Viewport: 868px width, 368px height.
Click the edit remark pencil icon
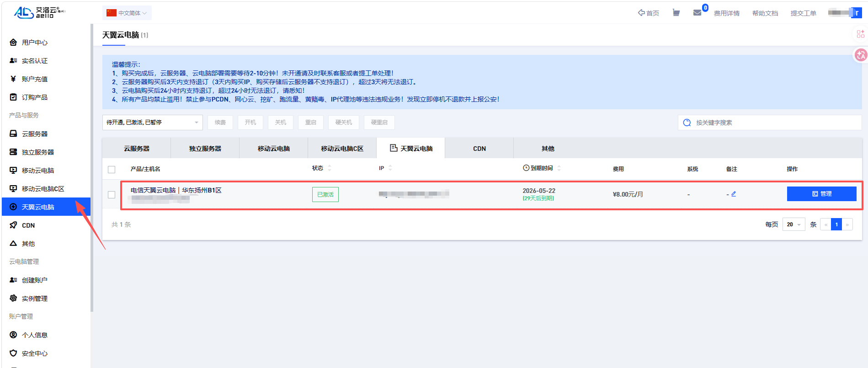[734, 194]
